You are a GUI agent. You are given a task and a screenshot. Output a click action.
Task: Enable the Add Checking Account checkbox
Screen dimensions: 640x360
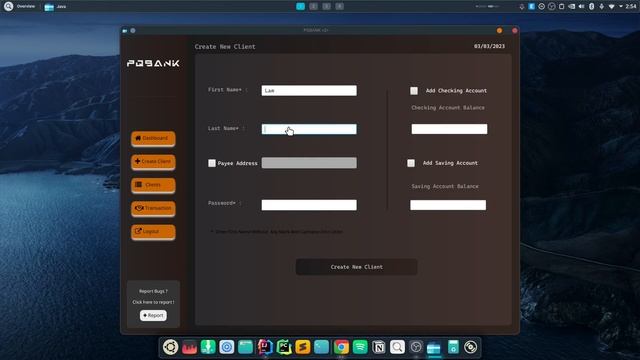(414, 91)
